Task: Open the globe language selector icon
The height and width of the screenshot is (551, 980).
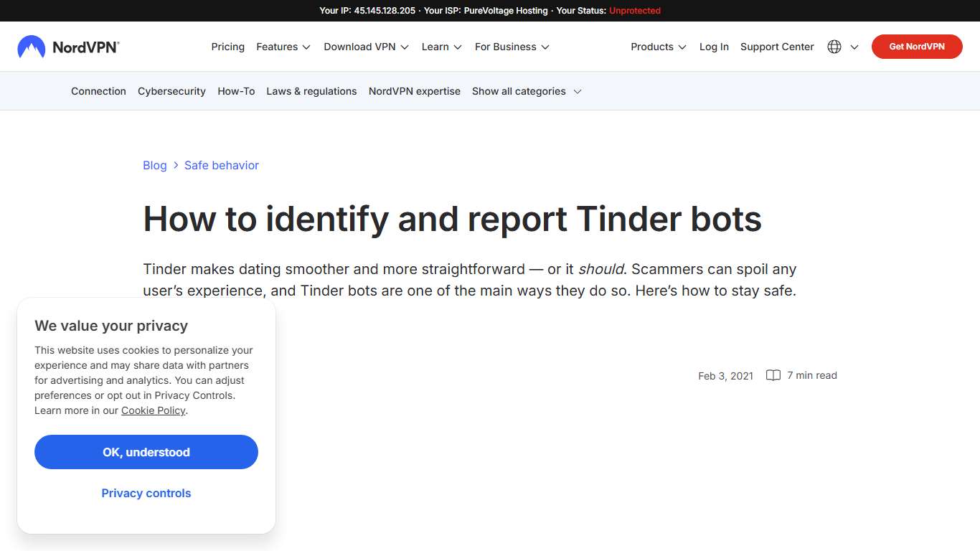Action: (x=834, y=46)
